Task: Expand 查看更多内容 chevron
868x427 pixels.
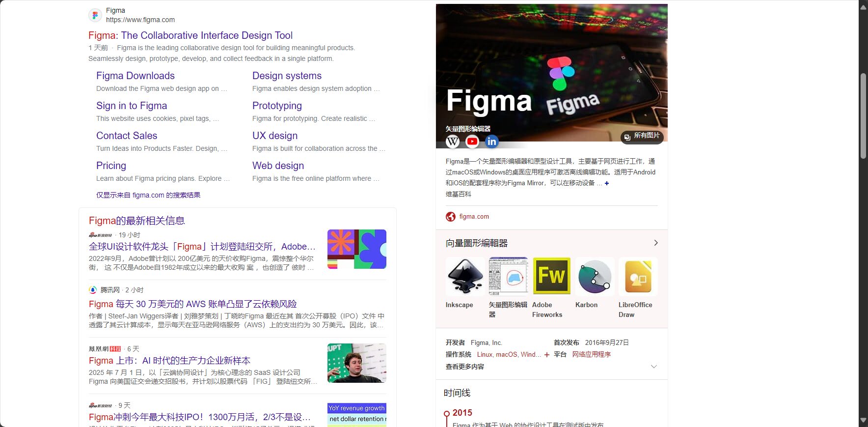Action: click(x=653, y=367)
